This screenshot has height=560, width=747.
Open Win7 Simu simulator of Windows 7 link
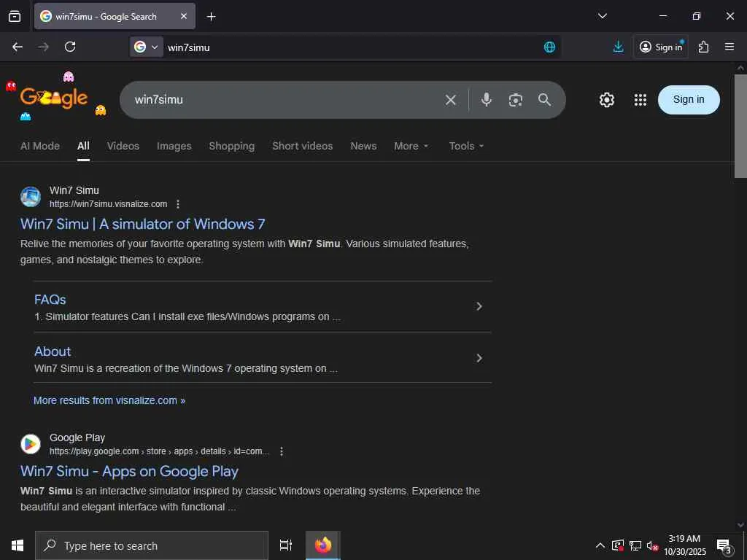pos(142,224)
